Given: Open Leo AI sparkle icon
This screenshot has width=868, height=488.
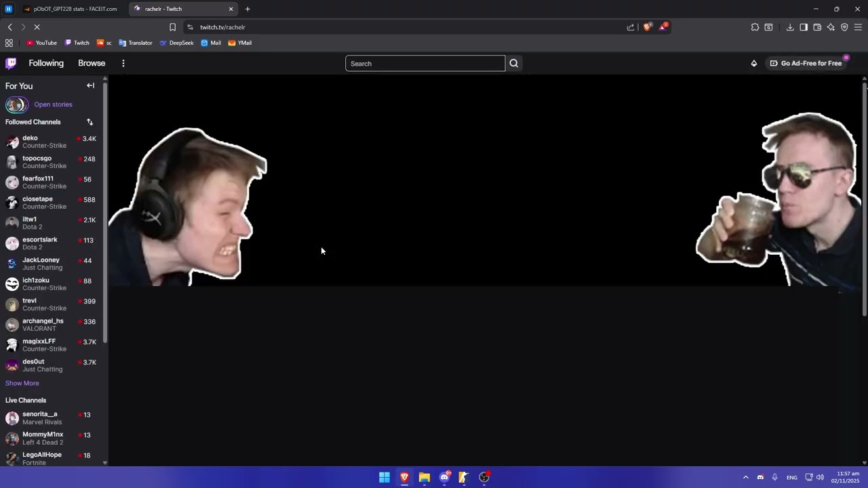Looking at the screenshot, I should pos(831,27).
